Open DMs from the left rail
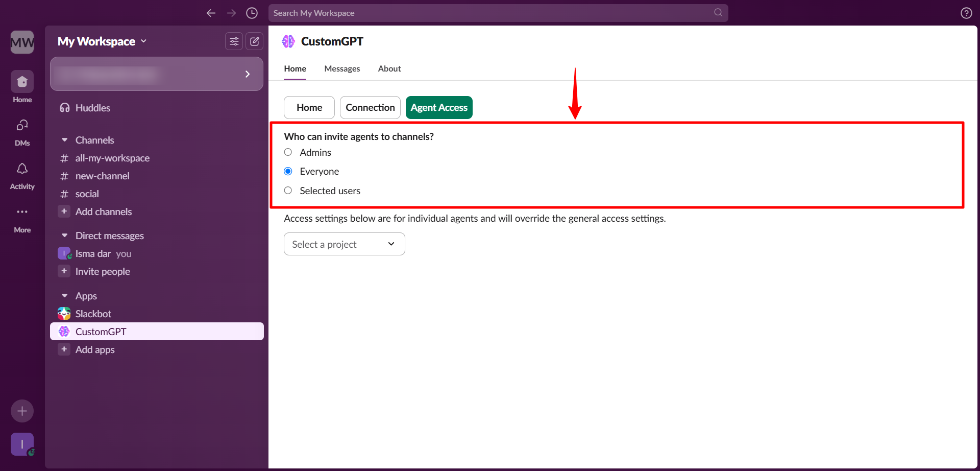Screen dimensions: 980x471 point(22,125)
